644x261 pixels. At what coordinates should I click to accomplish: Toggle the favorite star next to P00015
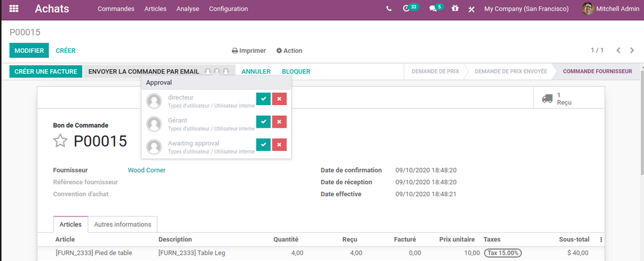point(60,141)
